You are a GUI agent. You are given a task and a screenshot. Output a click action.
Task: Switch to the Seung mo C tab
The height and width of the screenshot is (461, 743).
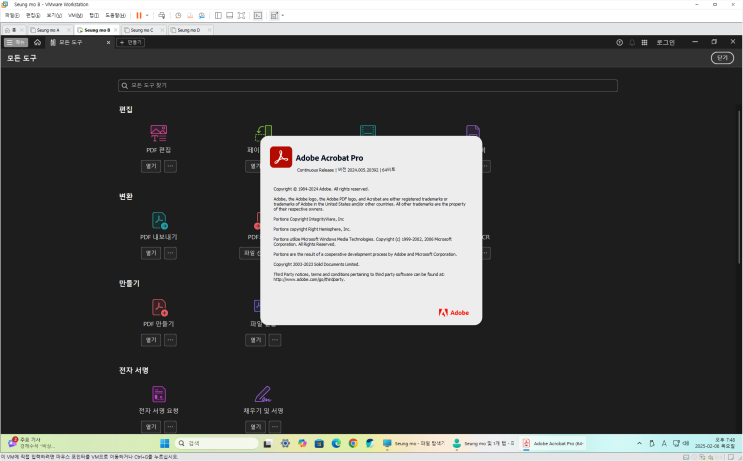click(142, 30)
